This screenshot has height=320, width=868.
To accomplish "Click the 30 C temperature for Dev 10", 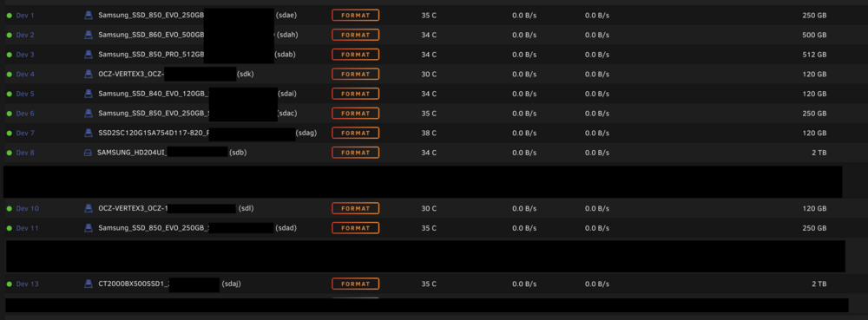I will [x=429, y=208].
